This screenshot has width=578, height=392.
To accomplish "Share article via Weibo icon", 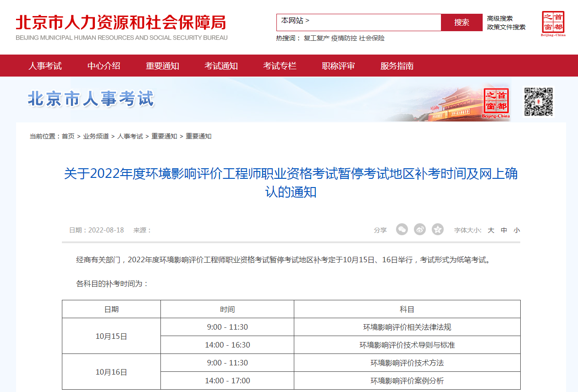I will click(420, 230).
